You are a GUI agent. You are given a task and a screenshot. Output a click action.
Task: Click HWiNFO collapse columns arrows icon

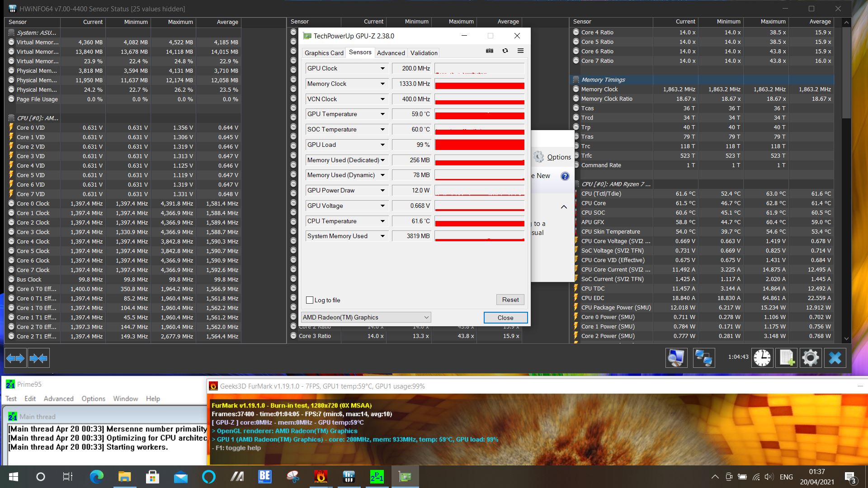pos(38,358)
